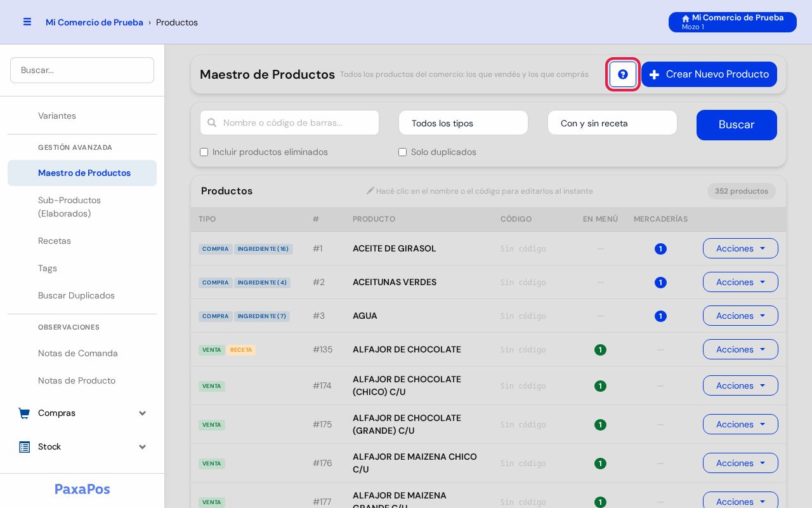Screen dimensions: 812x508
Task: Click the en menú badge for product #174
Action: (600, 386)
